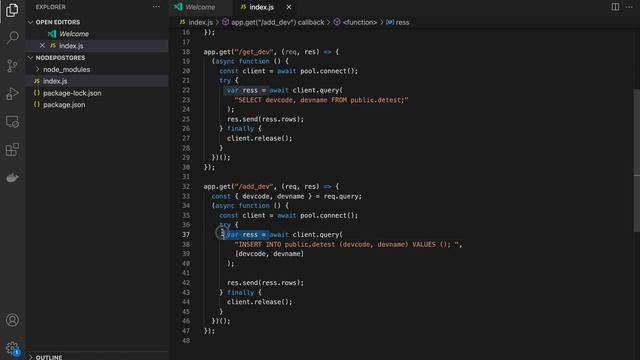Open index.js in the file tree
This screenshot has height=360, width=640.
tap(55, 81)
